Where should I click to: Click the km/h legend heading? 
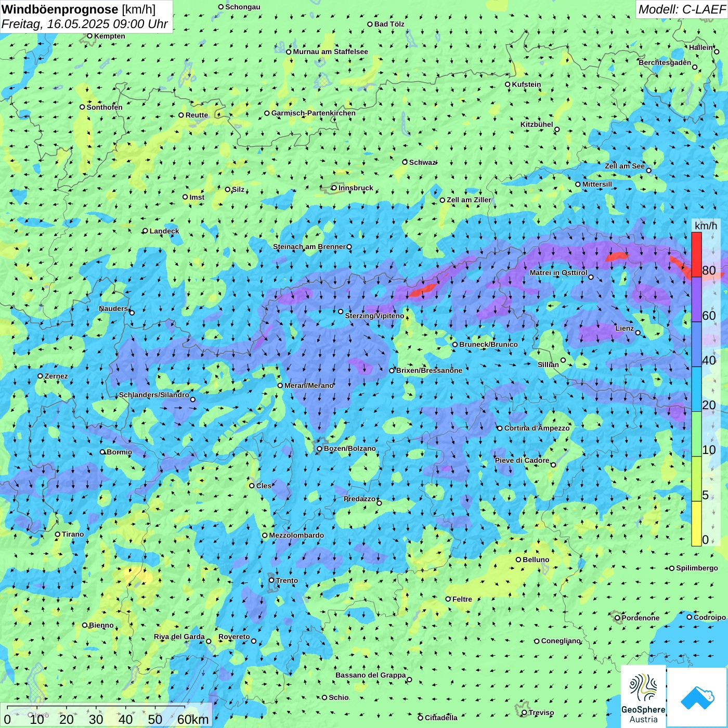tap(706, 226)
